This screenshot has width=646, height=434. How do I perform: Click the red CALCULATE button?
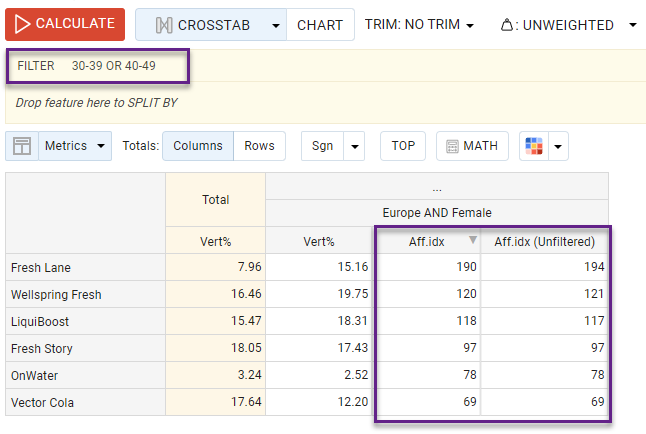click(65, 24)
